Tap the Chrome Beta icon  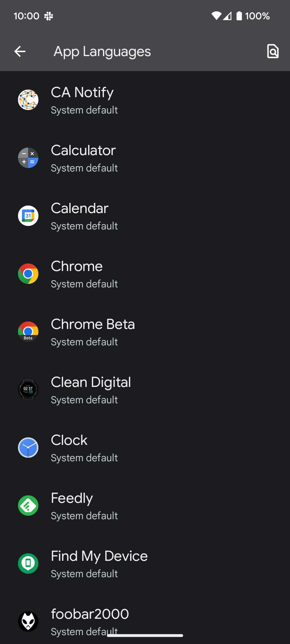click(28, 332)
